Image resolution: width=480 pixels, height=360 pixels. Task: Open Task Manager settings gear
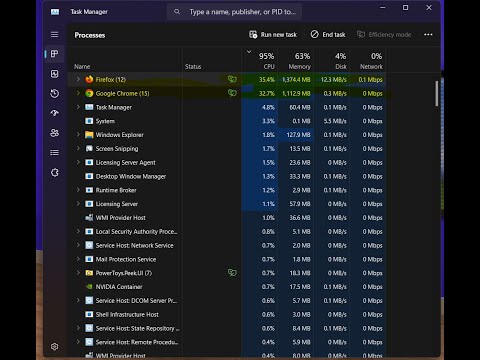54,347
